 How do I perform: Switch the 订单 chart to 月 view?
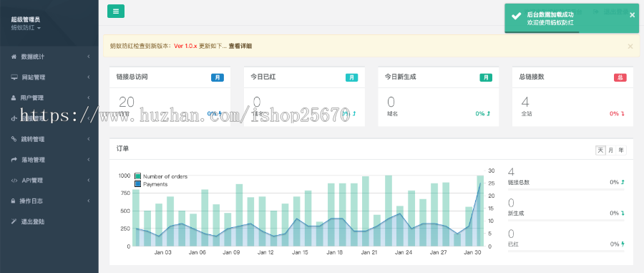[611, 150]
